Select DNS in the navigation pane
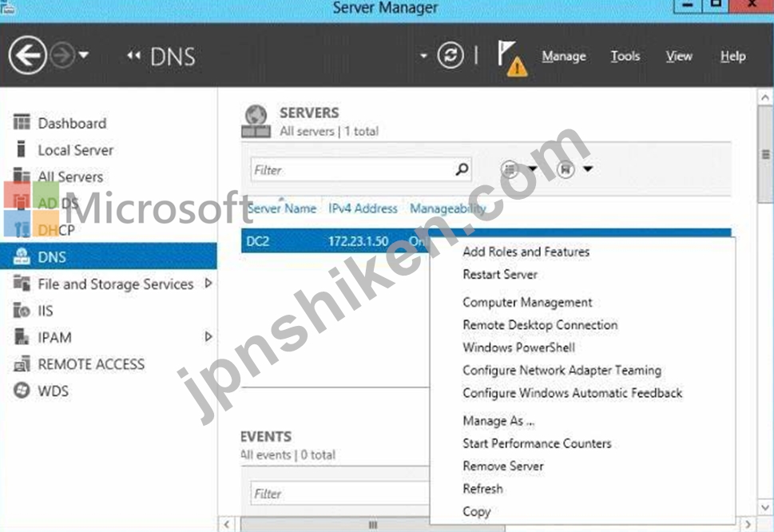Screen dimensions: 774x532 click(109, 256)
